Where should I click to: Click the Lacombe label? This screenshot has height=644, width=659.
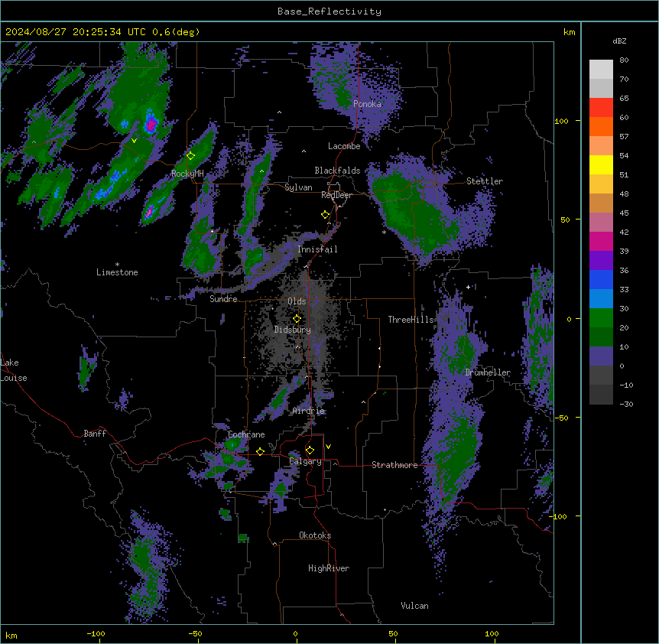tap(344, 146)
